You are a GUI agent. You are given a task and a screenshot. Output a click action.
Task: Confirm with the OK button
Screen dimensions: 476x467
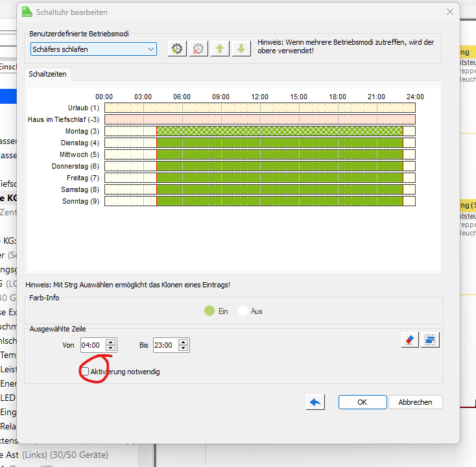362,402
